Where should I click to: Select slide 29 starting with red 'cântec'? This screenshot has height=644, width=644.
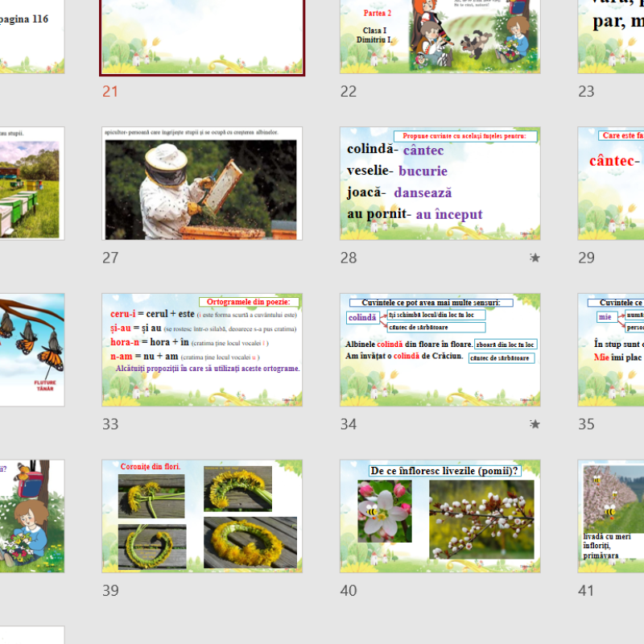click(612, 184)
